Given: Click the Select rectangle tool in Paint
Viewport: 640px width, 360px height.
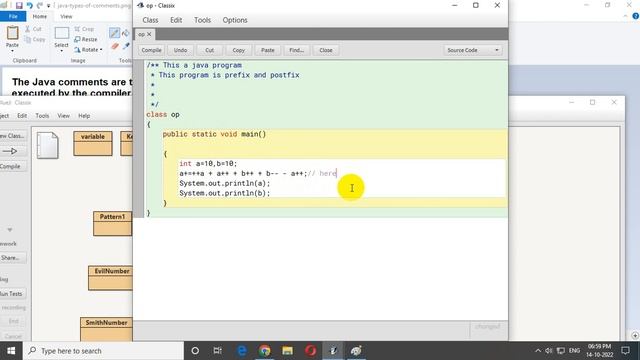Looking at the screenshot, I should click(x=62, y=33).
